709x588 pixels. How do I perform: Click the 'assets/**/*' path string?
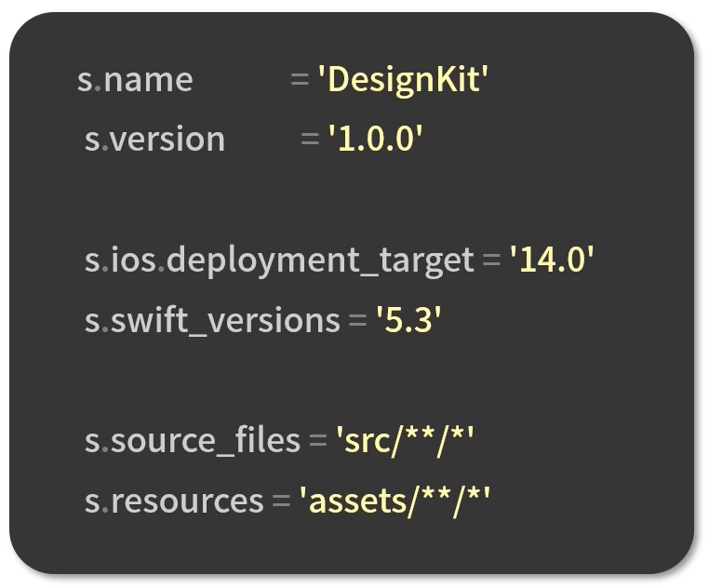[x=394, y=501]
